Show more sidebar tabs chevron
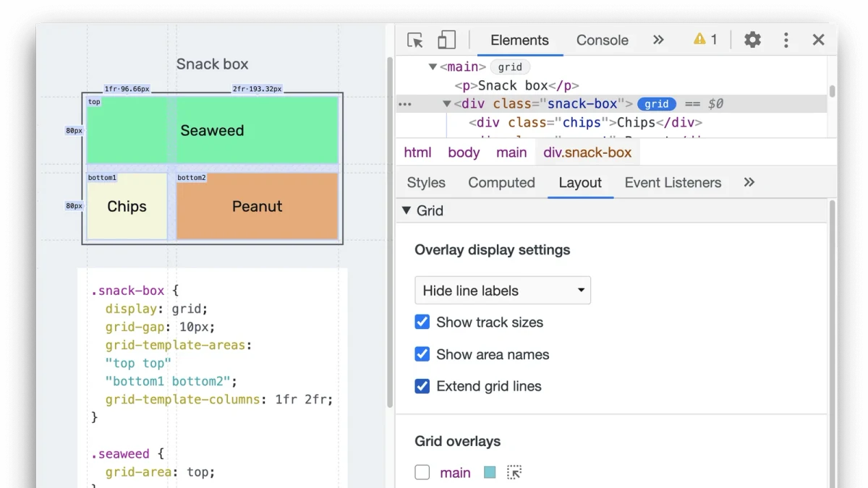Screen dimensions: 868x488 (x=749, y=182)
